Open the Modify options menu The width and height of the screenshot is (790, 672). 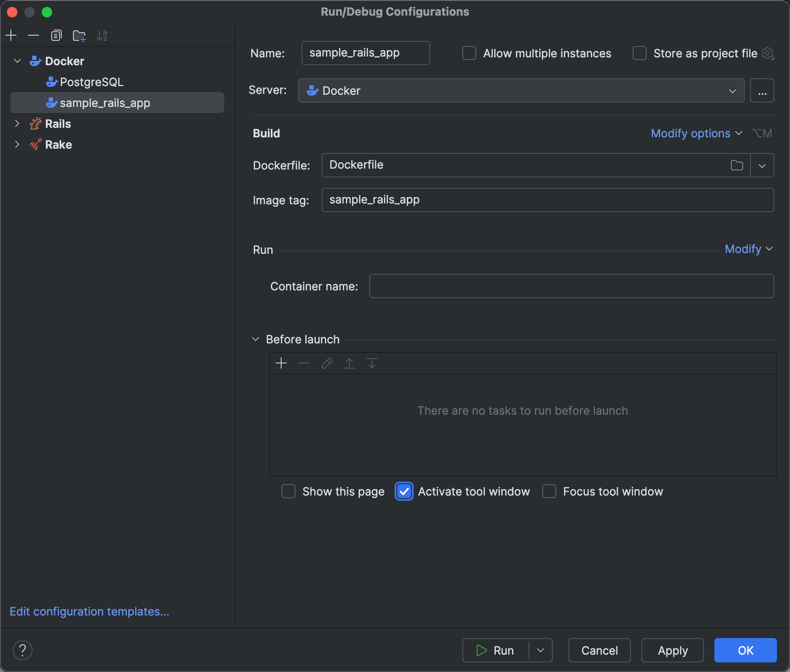tap(696, 133)
